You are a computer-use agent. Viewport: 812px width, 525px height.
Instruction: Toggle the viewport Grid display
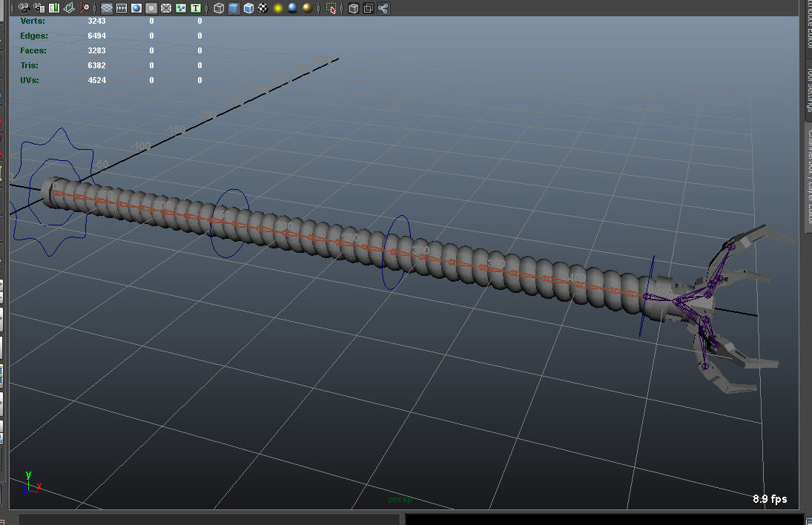pyautogui.click(x=107, y=8)
